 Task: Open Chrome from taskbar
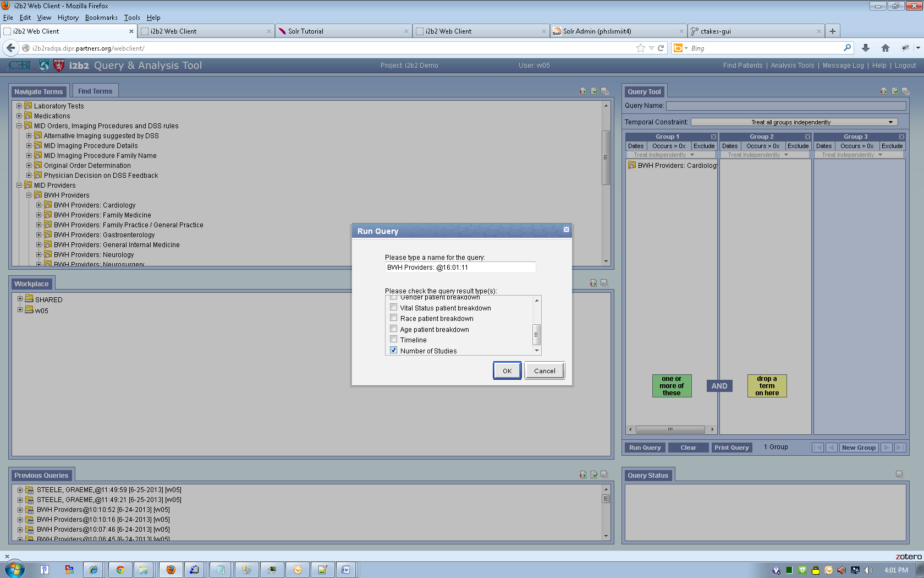pyautogui.click(x=120, y=570)
